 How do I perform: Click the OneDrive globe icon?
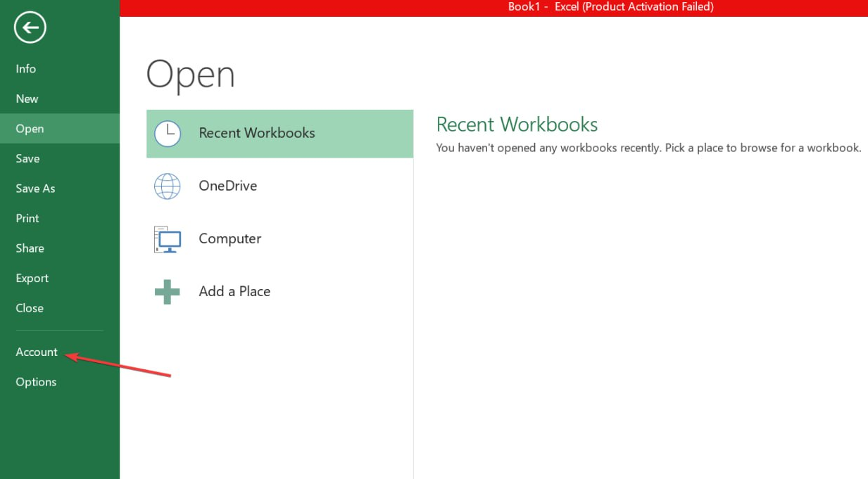pos(168,186)
